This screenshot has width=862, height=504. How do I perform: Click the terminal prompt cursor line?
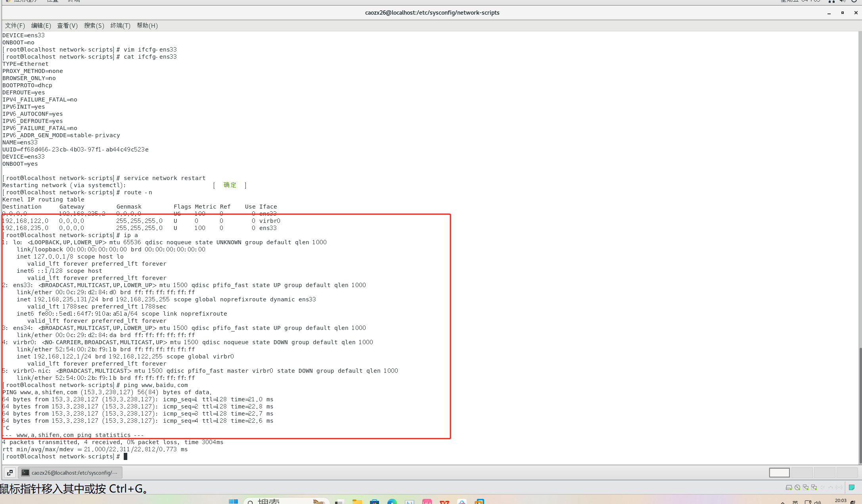click(x=126, y=456)
